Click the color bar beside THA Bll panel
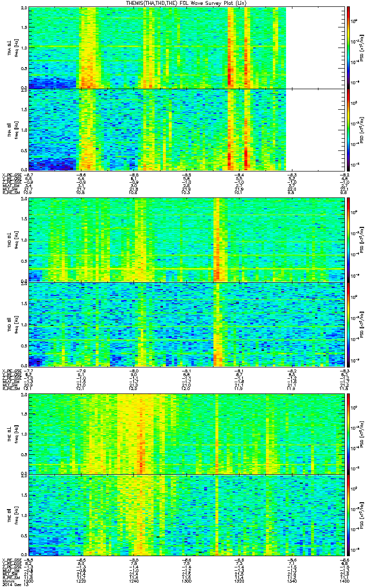Viewport: 368px width, 588px height. tap(348, 129)
